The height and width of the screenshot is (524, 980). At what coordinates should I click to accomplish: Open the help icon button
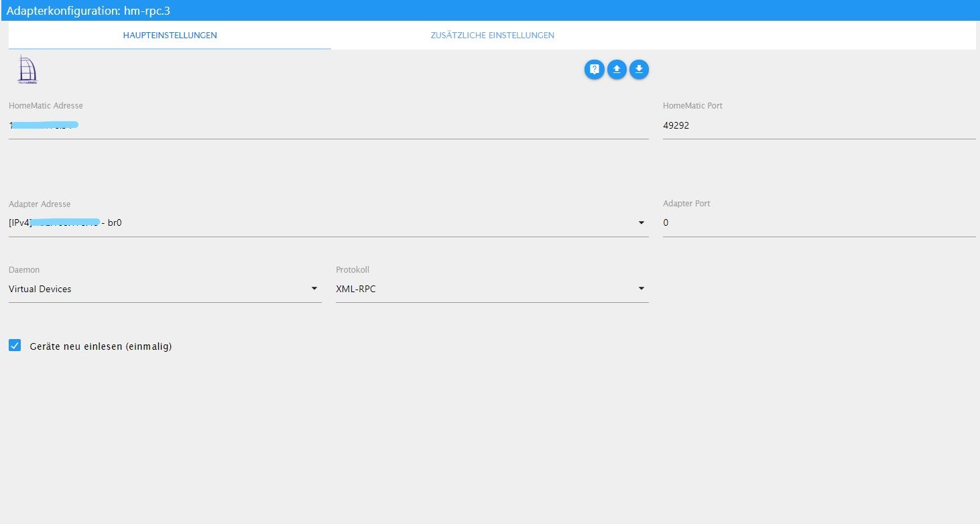point(594,69)
